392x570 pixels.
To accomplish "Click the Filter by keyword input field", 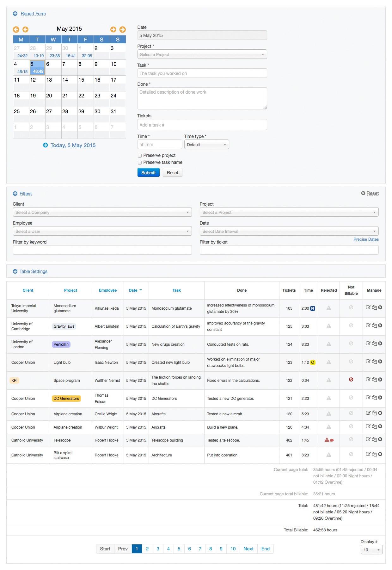I will pyautogui.click(x=102, y=250).
